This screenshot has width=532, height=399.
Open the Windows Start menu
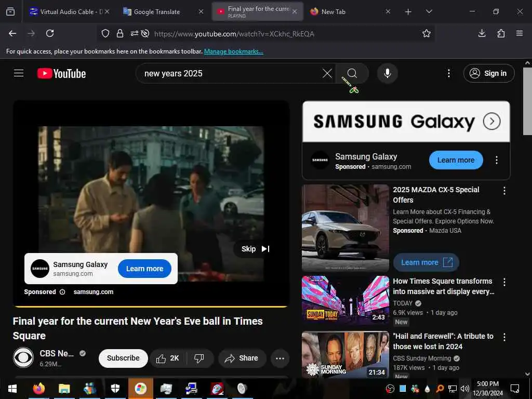12,389
